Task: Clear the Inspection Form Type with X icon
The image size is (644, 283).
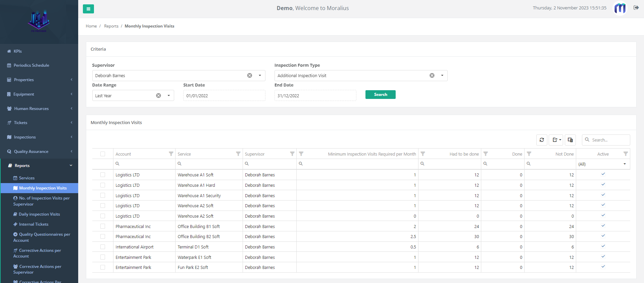Action: pyautogui.click(x=432, y=75)
